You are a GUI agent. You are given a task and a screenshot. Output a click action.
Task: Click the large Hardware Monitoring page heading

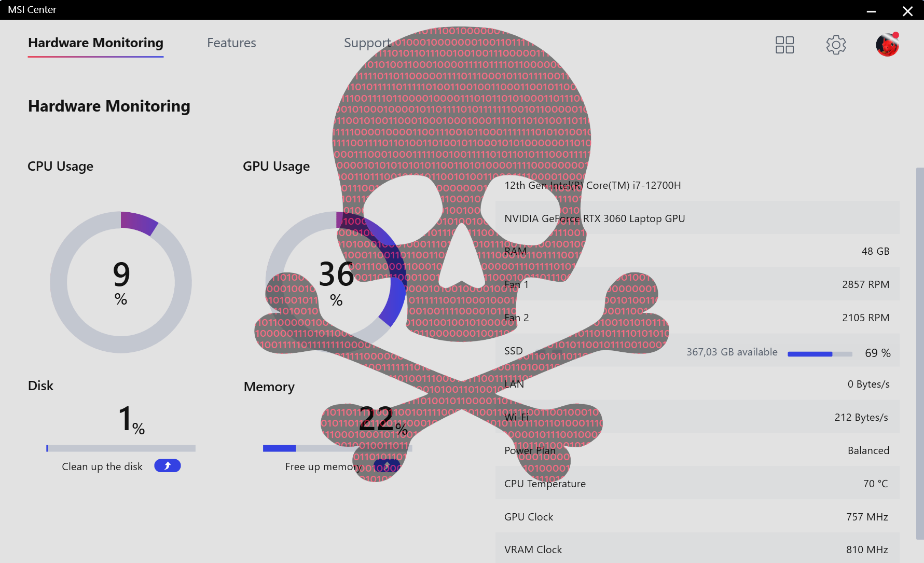click(109, 106)
